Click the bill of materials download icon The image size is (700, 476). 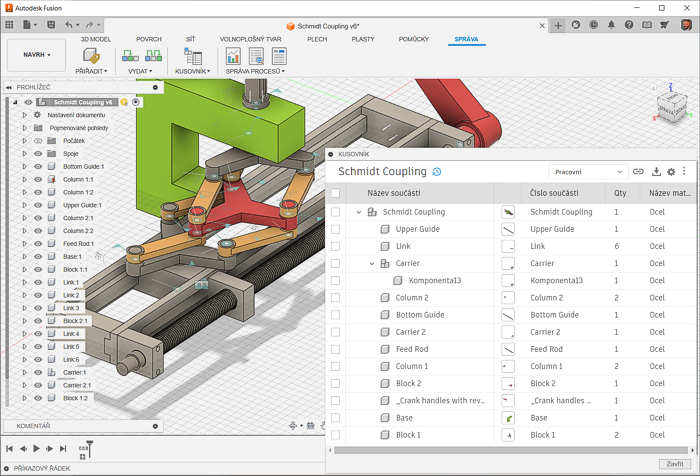[656, 172]
